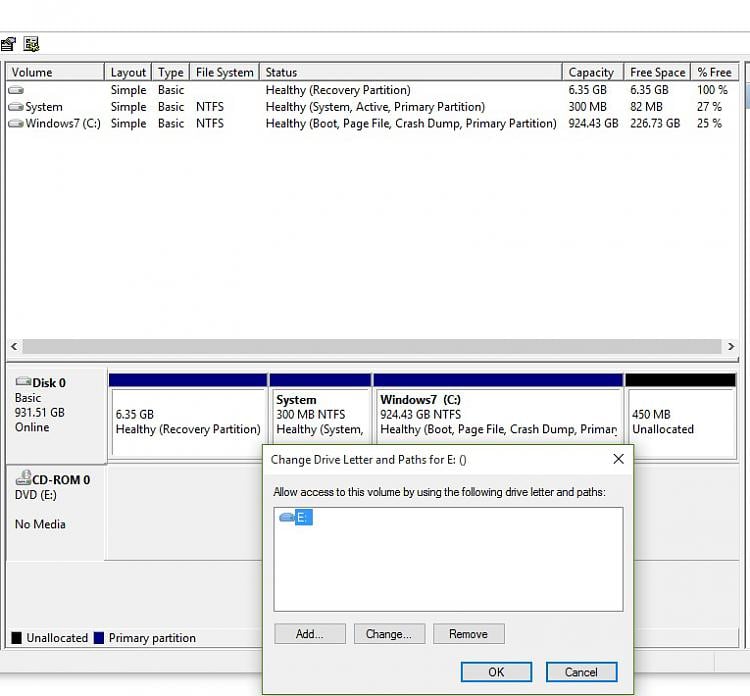Viewport: 750px width, 696px height.
Task: Click 'Healthy (Boot, Page File, Crash Dump' status
Action: pyautogui.click(x=411, y=123)
